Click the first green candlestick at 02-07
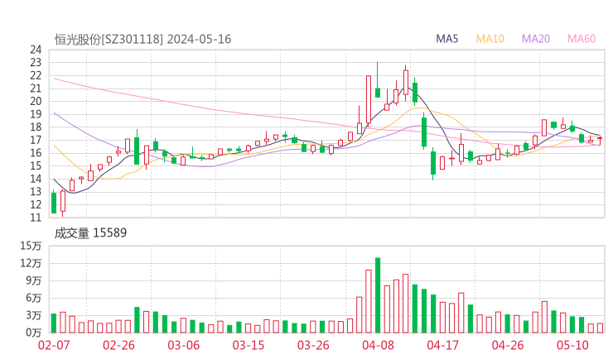The image size is (613, 364). pos(54,203)
